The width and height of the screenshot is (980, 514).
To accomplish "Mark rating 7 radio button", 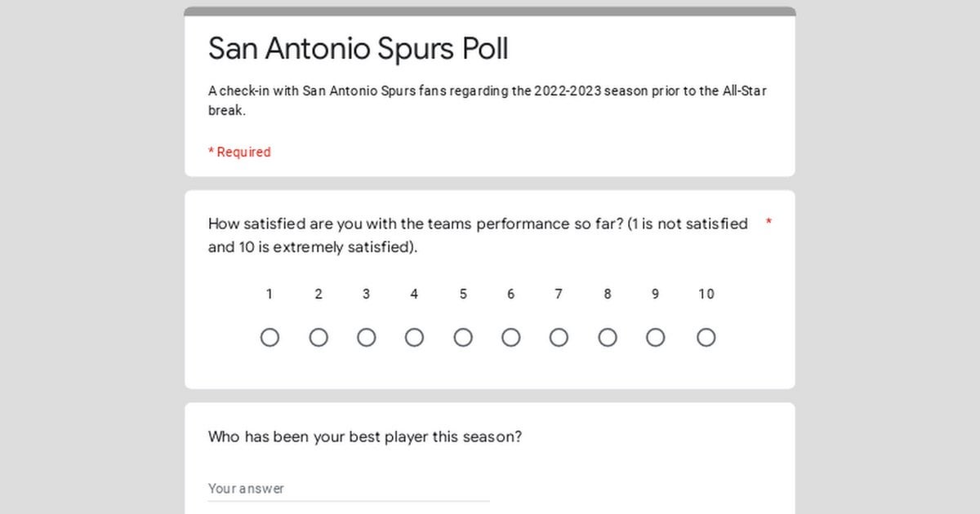I will click(559, 338).
